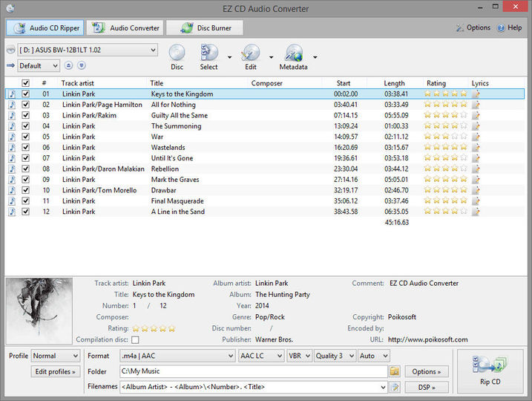Click the Album field The Hunting Party
Screen dimensions: 532x401
coord(283,294)
